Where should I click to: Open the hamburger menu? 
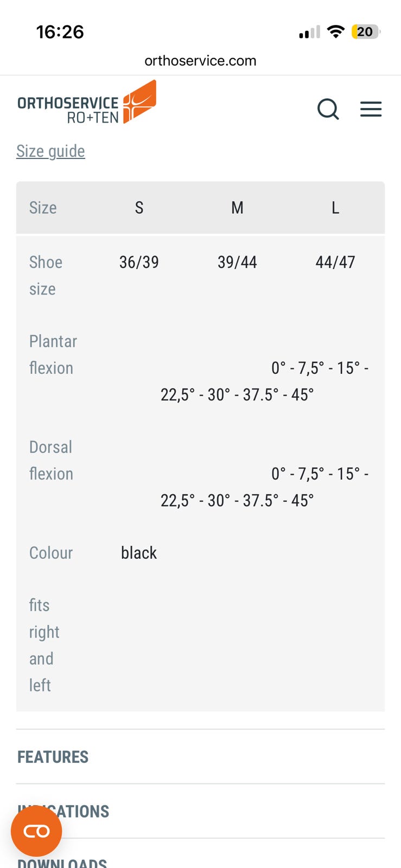pos(371,109)
